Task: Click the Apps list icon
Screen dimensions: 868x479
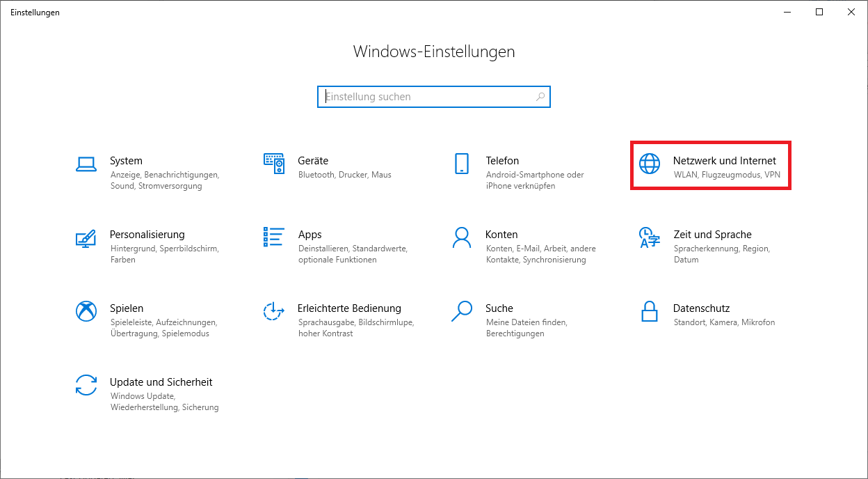Action: pyautogui.click(x=274, y=237)
